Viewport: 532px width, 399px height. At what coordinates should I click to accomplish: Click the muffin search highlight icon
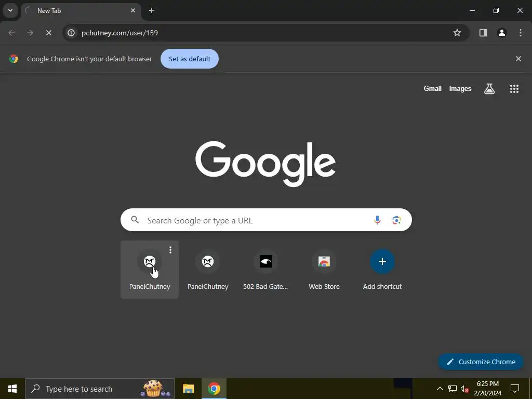155,389
